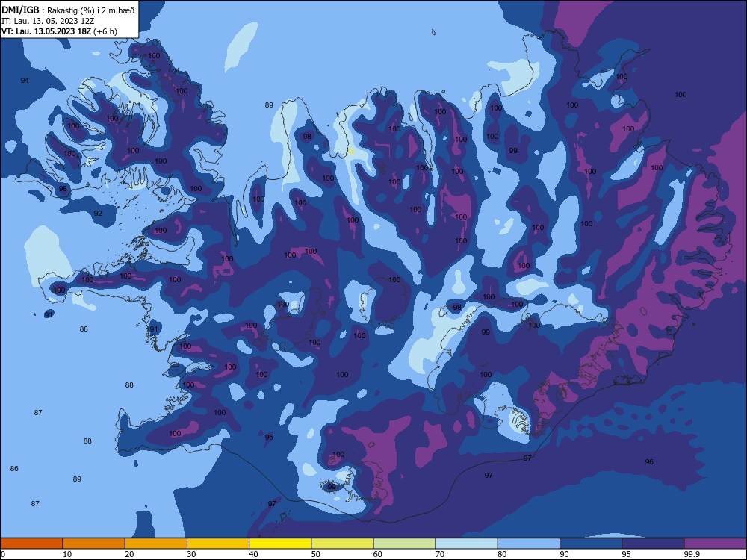This screenshot has width=747, height=560.
Task: Click the legend label '30'
Action: click(x=191, y=554)
